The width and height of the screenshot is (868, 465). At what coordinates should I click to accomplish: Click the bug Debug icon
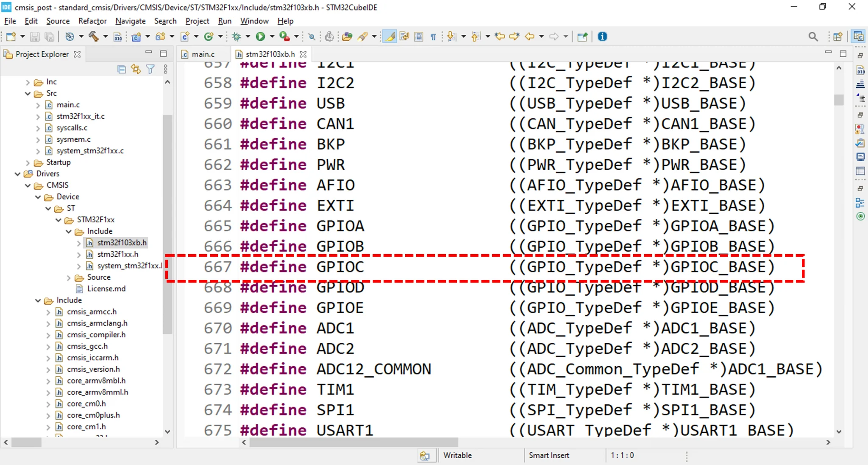(x=236, y=36)
